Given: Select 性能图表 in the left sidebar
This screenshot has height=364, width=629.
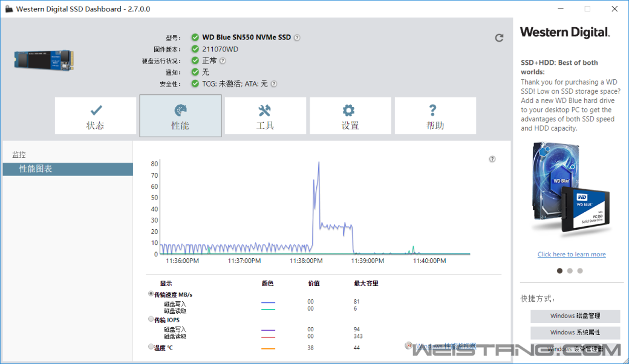Looking at the screenshot, I should click(x=67, y=169).
